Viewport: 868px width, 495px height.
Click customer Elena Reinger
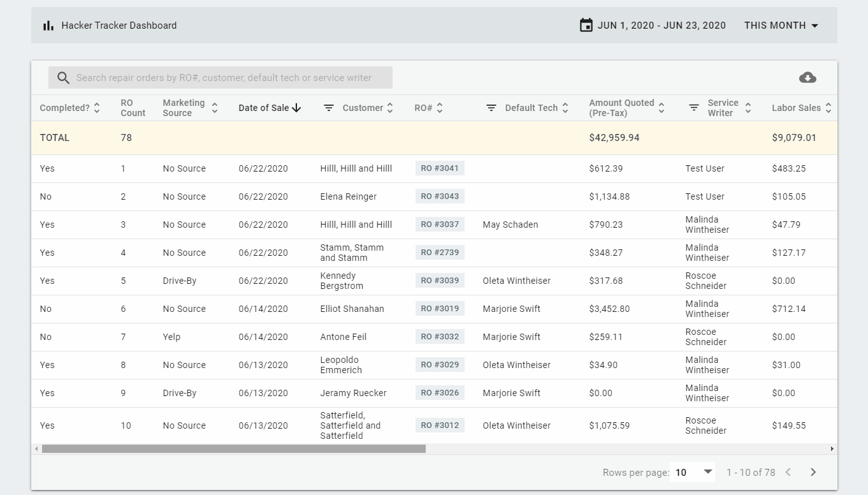click(x=349, y=196)
